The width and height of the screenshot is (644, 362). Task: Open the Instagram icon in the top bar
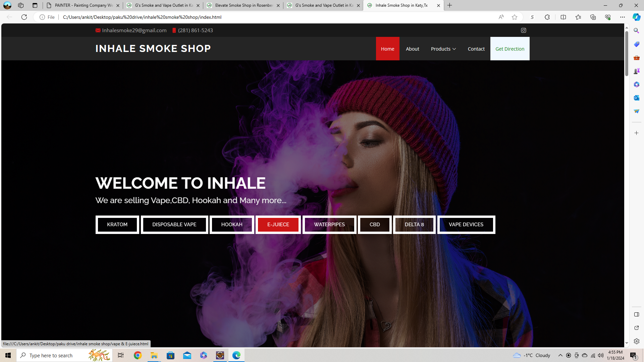pos(523,31)
